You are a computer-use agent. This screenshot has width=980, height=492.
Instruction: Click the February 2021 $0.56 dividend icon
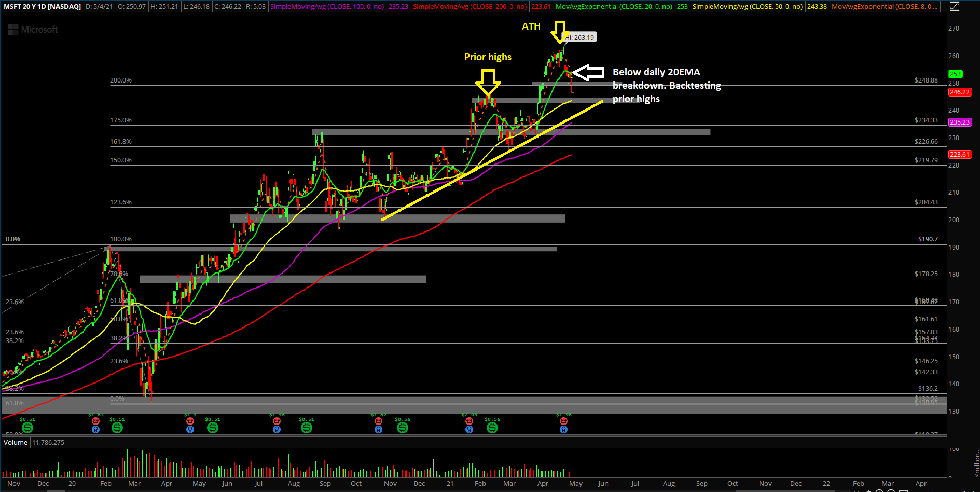pyautogui.click(x=492, y=428)
